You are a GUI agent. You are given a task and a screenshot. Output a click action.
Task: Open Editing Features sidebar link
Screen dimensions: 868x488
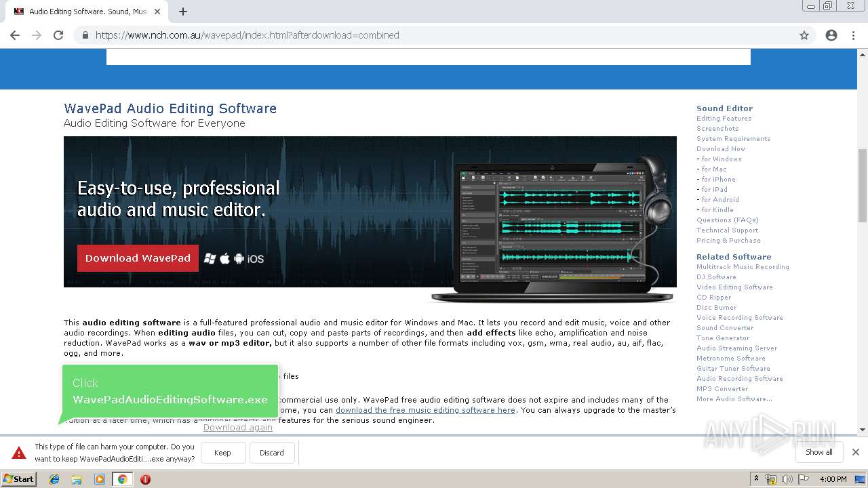click(x=724, y=119)
